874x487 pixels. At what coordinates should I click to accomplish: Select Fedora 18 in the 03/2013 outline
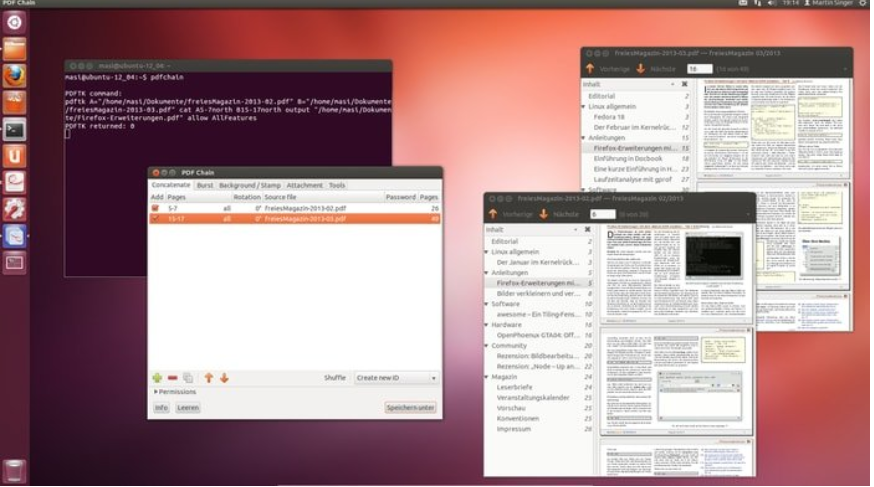(x=609, y=117)
